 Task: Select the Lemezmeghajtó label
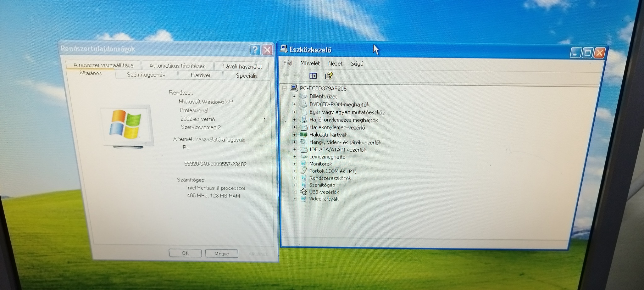tap(327, 157)
